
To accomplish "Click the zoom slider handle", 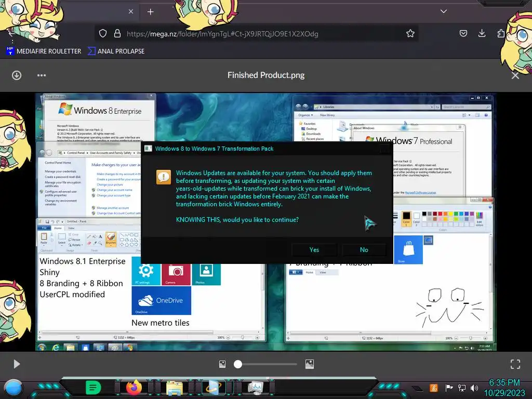I will pyautogui.click(x=238, y=364).
